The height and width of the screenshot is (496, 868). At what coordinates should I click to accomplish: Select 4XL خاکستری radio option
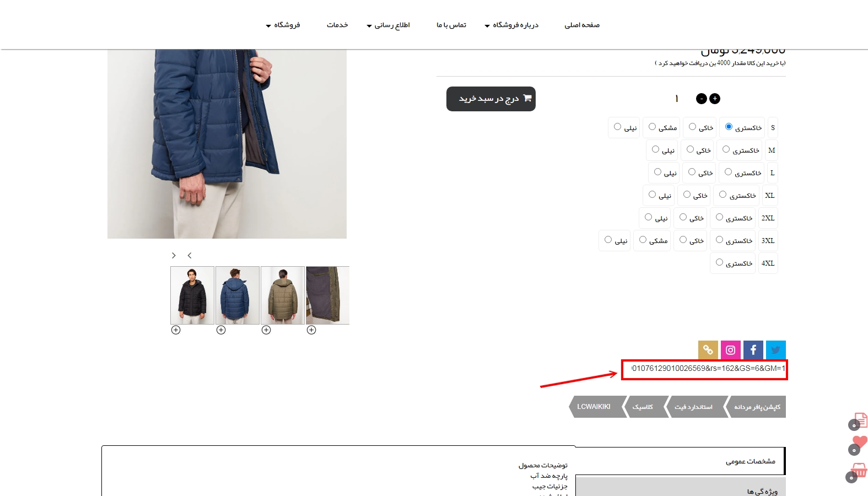click(x=719, y=262)
